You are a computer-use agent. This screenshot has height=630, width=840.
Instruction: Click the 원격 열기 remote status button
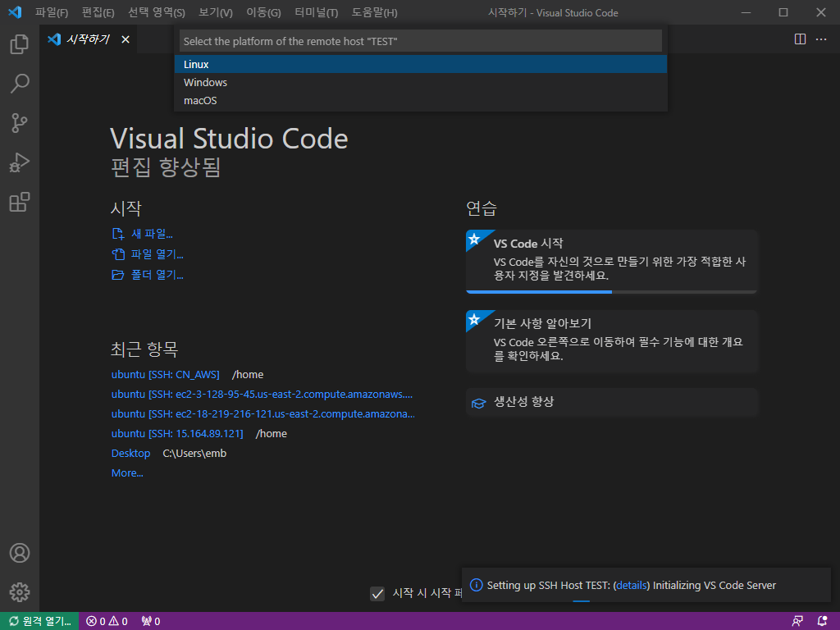[39, 621]
